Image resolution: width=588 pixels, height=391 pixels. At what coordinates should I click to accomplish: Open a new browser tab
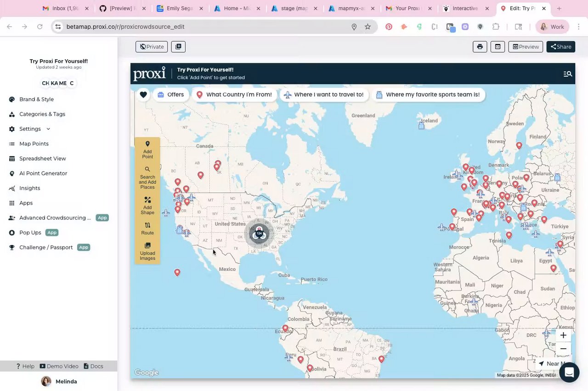pyautogui.click(x=559, y=8)
